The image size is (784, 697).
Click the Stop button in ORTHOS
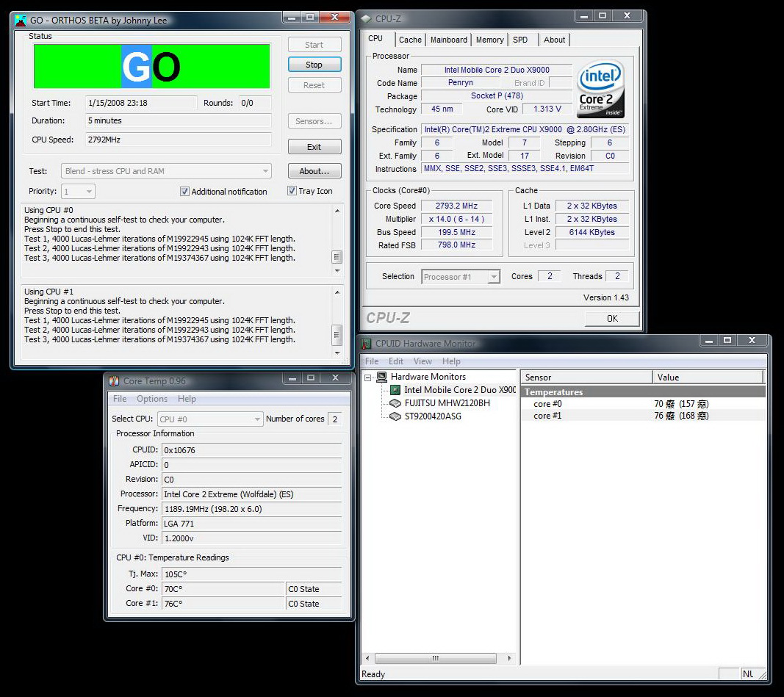tap(314, 65)
